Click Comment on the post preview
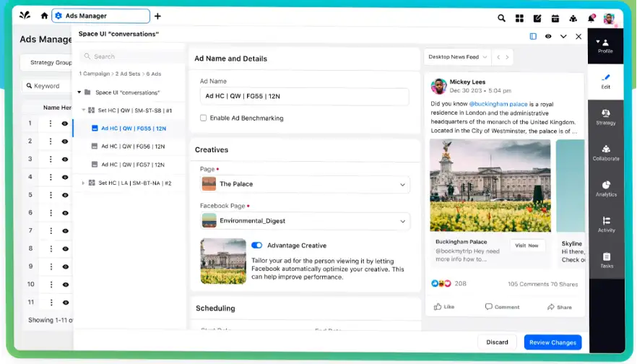 click(x=502, y=307)
